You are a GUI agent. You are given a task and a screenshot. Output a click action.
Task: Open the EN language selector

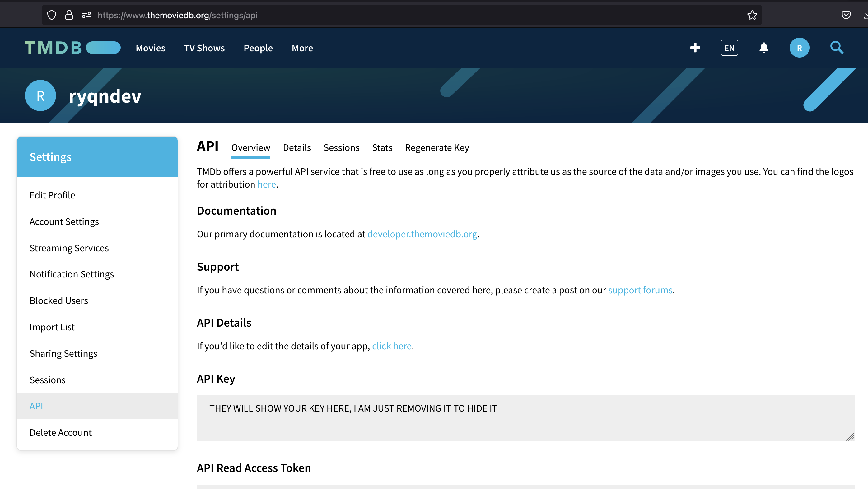click(730, 48)
